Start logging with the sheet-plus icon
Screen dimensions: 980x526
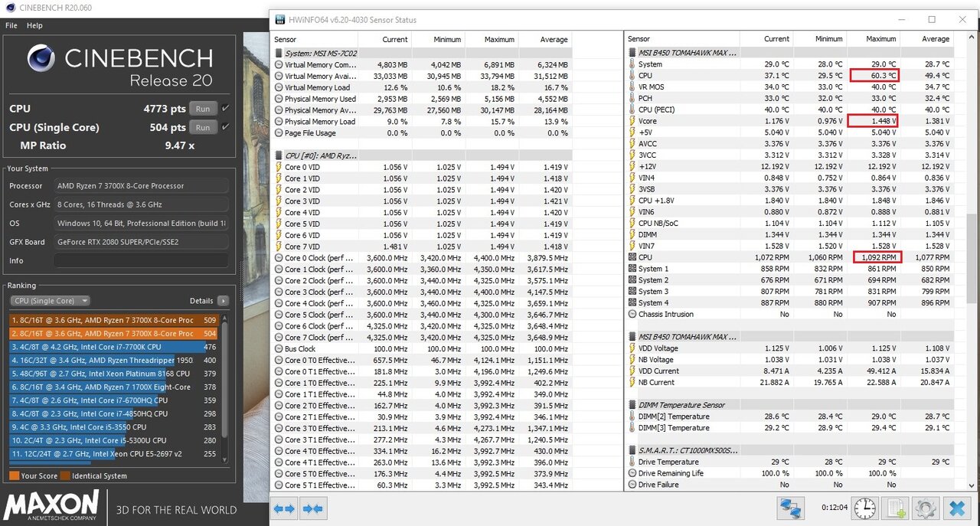896,508
